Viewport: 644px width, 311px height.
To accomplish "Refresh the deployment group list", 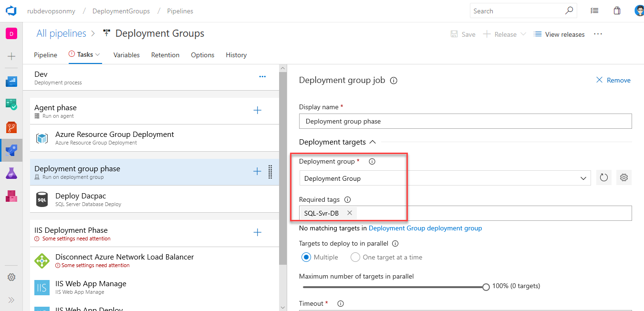I will click(x=603, y=178).
